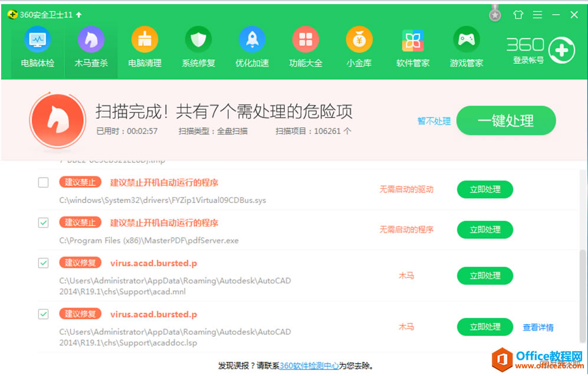Uncheck the acaddoc.lsp virus item checkbox

44,314
